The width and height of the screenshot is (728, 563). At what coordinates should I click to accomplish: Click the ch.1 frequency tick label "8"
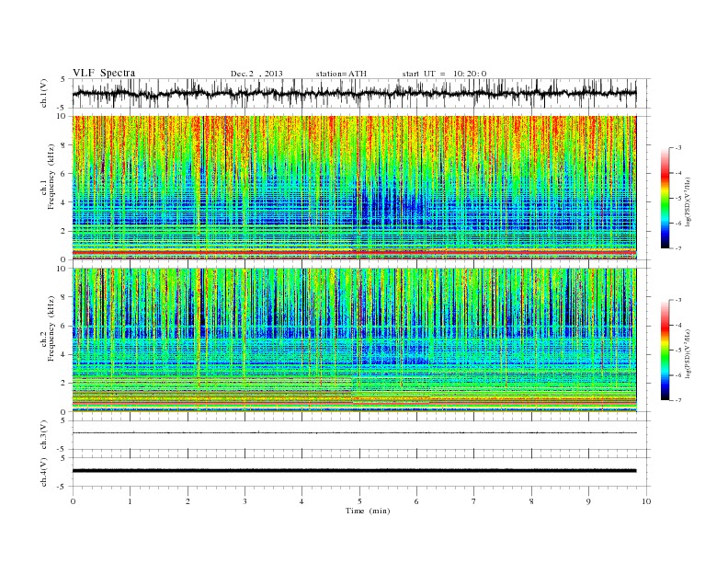point(64,145)
